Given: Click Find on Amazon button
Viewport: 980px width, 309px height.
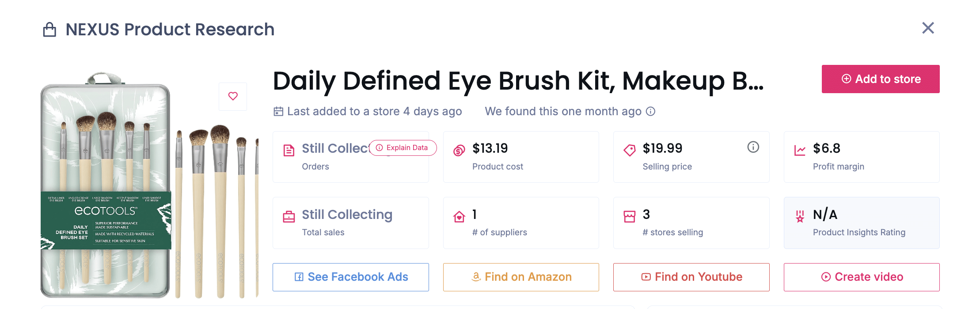Looking at the screenshot, I should coord(521,277).
